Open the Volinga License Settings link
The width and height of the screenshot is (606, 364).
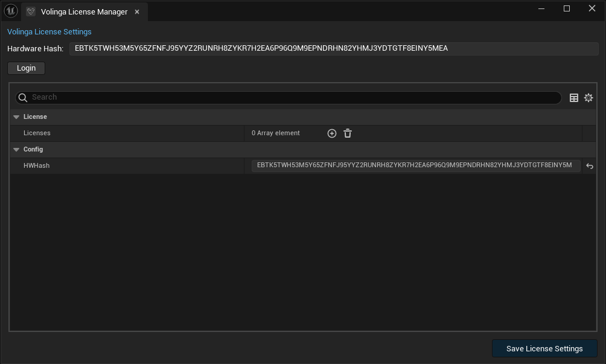click(x=49, y=31)
